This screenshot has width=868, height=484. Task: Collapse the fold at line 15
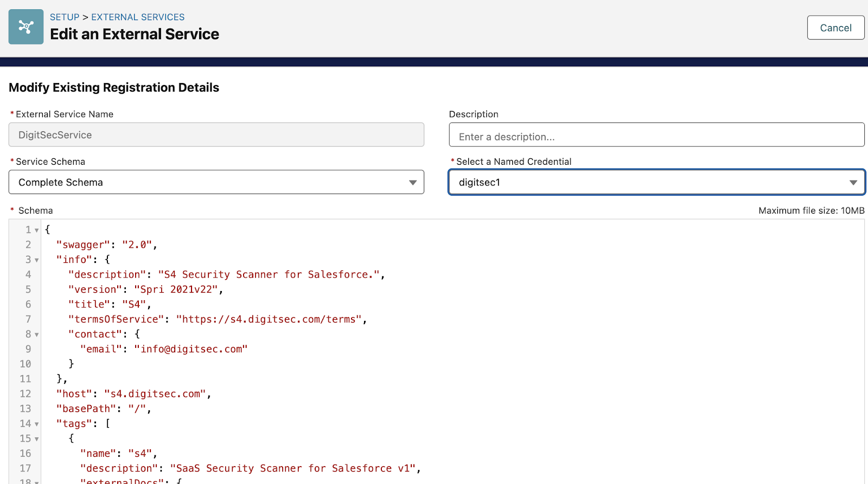tap(37, 439)
